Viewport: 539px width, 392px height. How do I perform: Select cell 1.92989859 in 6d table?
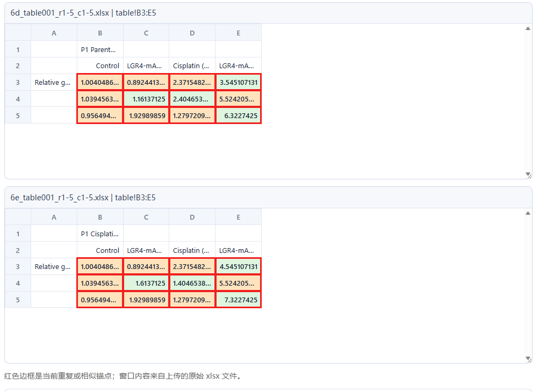(x=146, y=115)
